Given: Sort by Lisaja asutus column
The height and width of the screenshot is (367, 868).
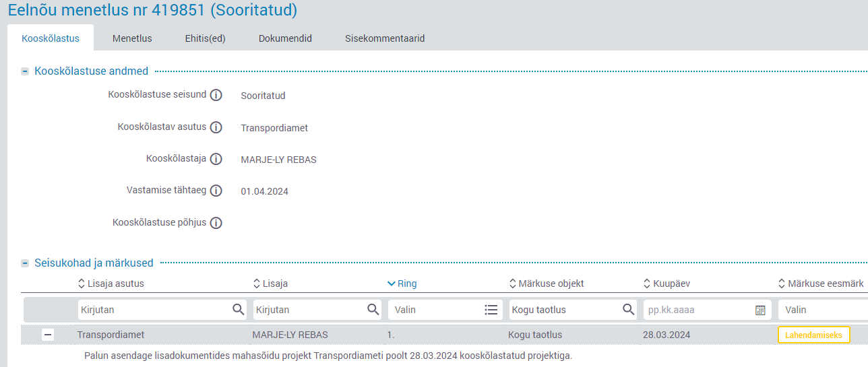Looking at the screenshot, I should pos(111,283).
